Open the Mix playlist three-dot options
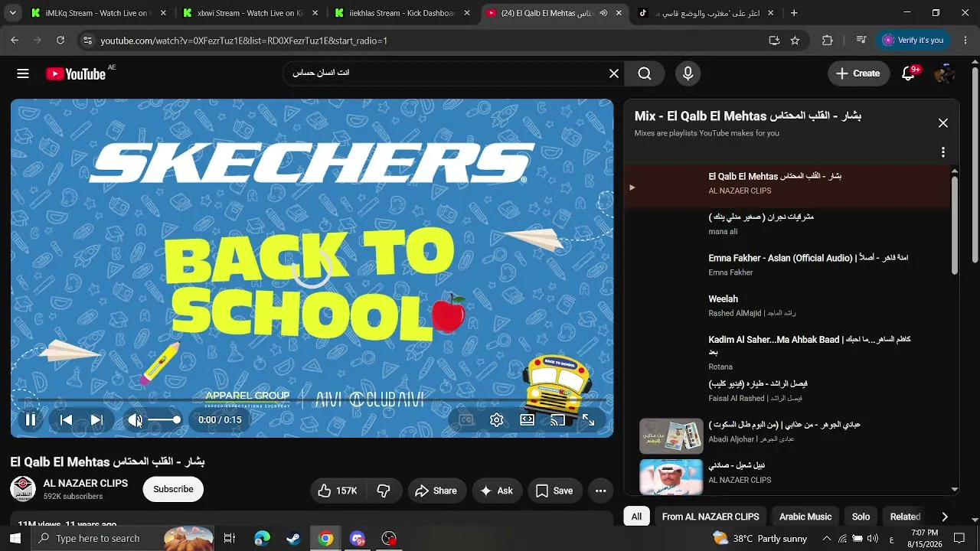The height and width of the screenshot is (551, 980). tap(943, 152)
